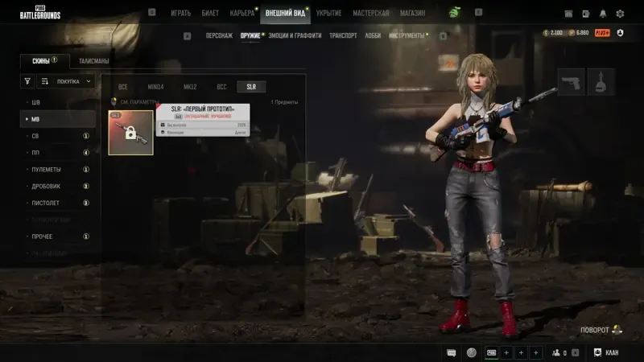Viewport: 644px width, 362px height.
Task: Open ОРУЖИЕ sub-tab
Action: coord(250,35)
